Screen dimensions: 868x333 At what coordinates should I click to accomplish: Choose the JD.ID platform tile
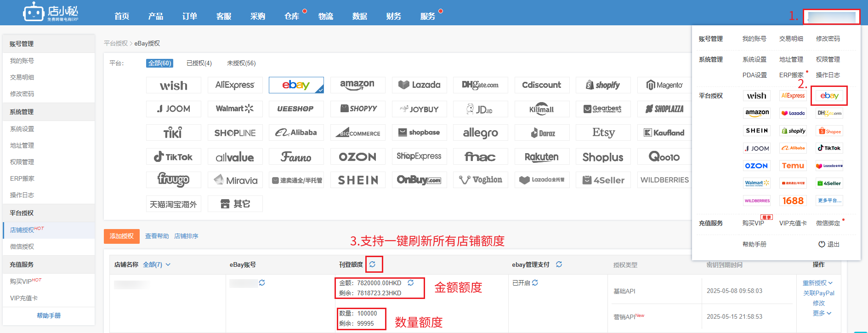(480, 109)
